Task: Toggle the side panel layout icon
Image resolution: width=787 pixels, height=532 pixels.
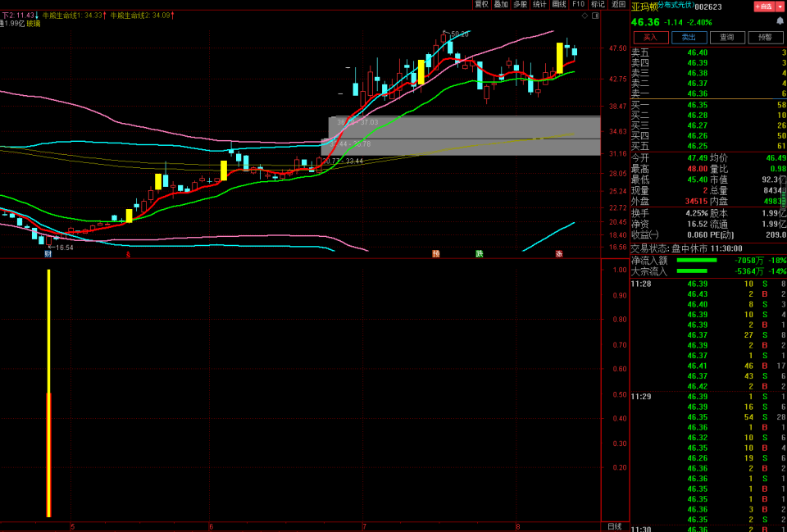Action: pos(595,16)
